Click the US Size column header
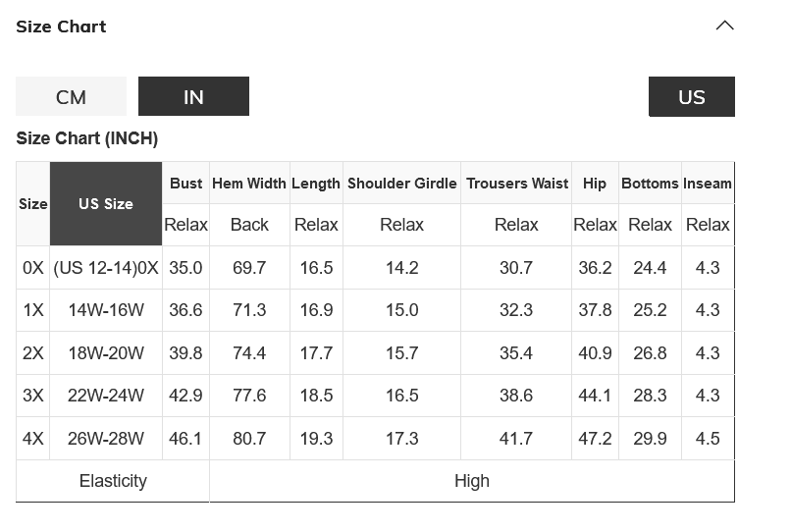The width and height of the screenshot is (791, 532). pos(106,204)
